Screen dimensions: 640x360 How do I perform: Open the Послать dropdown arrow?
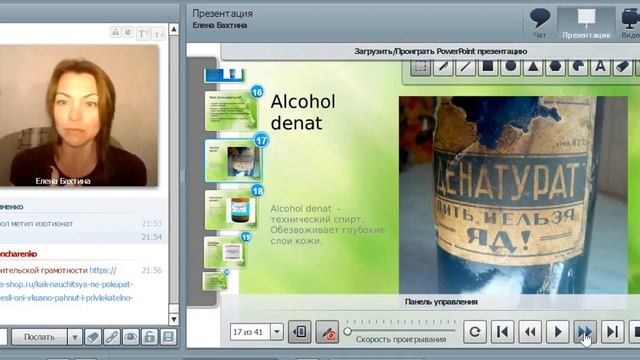tap(75, 338)
